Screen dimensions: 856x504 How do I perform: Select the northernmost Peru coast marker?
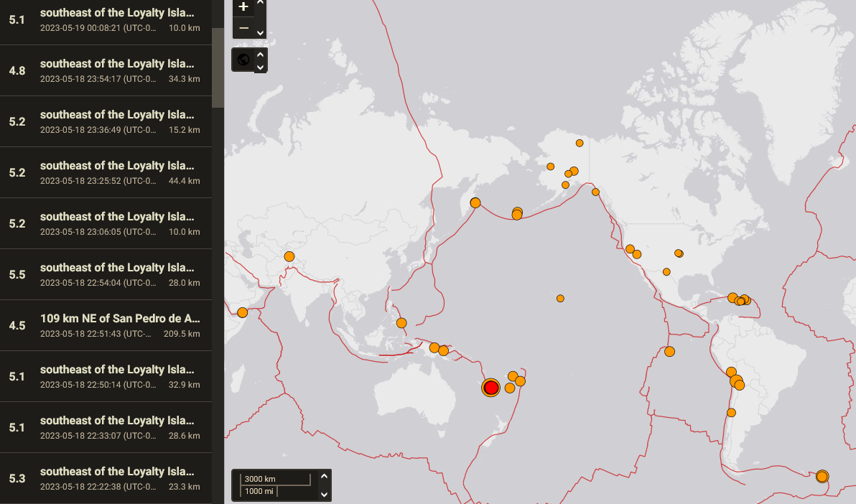731,373
